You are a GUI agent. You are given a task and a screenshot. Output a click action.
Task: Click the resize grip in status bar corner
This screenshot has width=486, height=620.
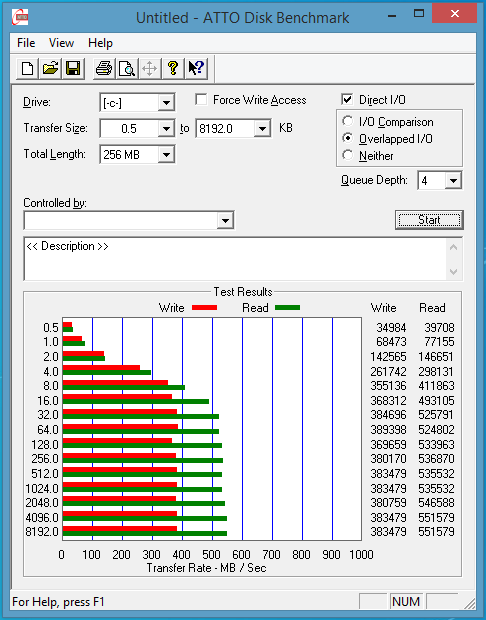coord(469,603)
